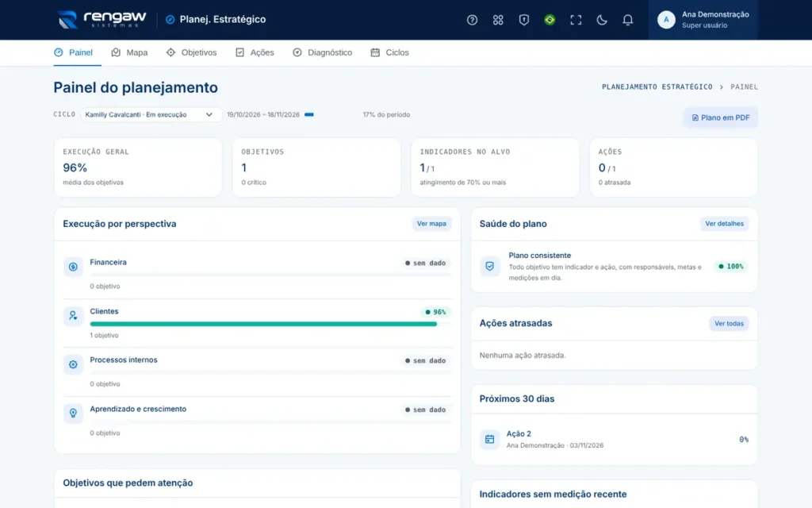This screenshot has width=812, height=508.
Task: Change language via Brazil flag icon
Action: (550, 20)
